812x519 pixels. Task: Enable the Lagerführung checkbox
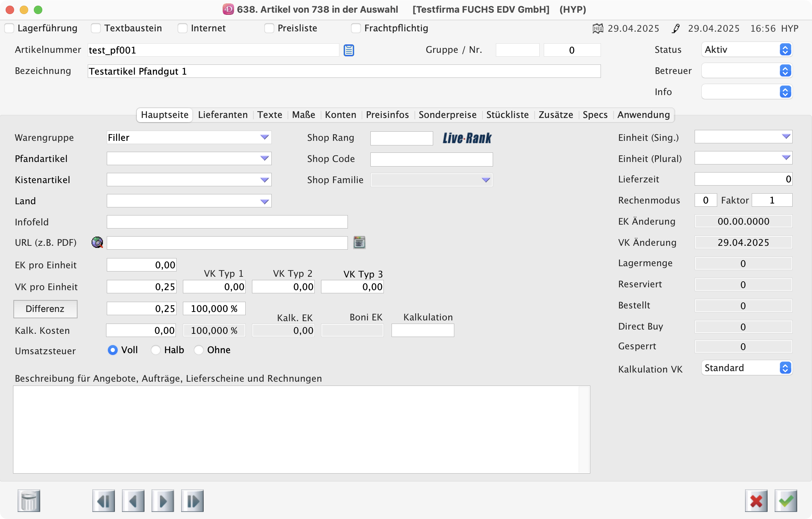(x=10, y=28)
